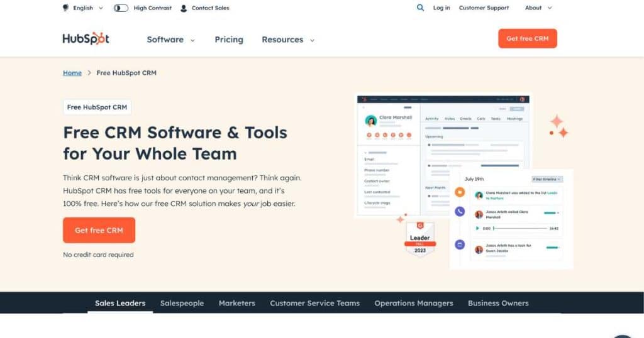Expand the Software menu
The height and width of the screenshot is (338, 644).
[170, 40]
